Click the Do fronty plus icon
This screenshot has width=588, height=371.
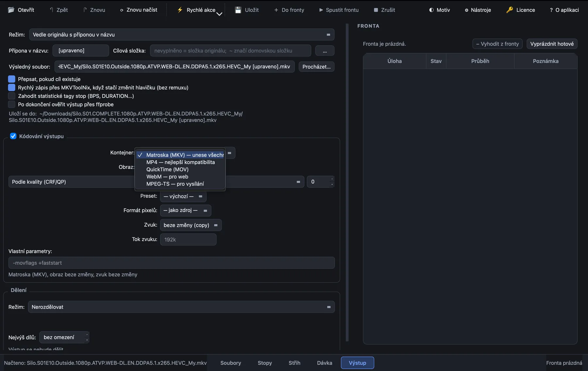click(276, 10)
